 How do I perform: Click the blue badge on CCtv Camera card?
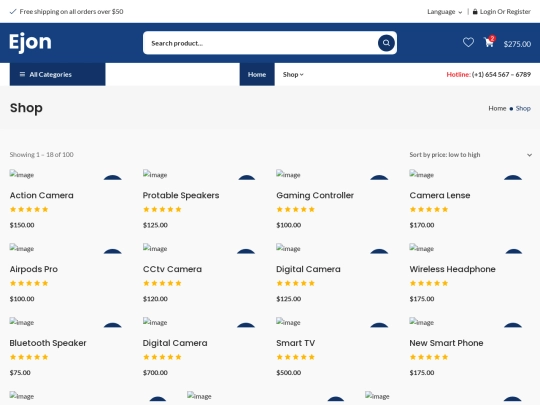point(246,251)
